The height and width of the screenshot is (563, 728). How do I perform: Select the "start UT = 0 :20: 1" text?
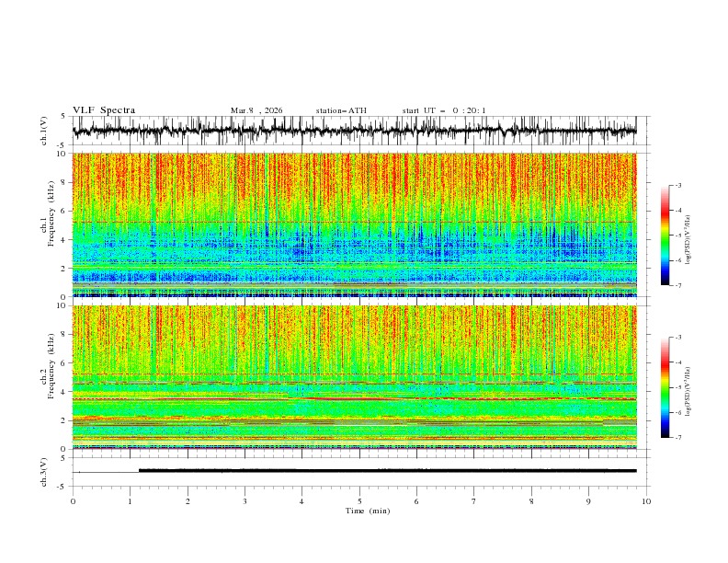point(444,110)
